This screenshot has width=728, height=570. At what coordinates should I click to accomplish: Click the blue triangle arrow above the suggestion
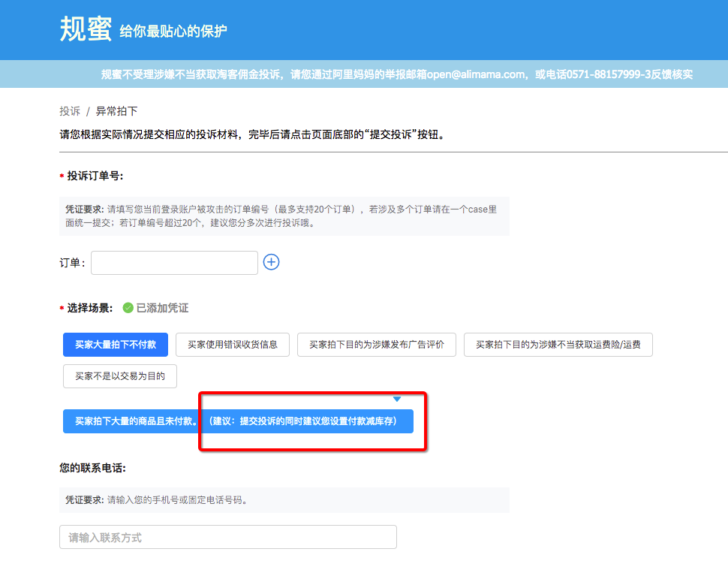[x=397, y=399]
